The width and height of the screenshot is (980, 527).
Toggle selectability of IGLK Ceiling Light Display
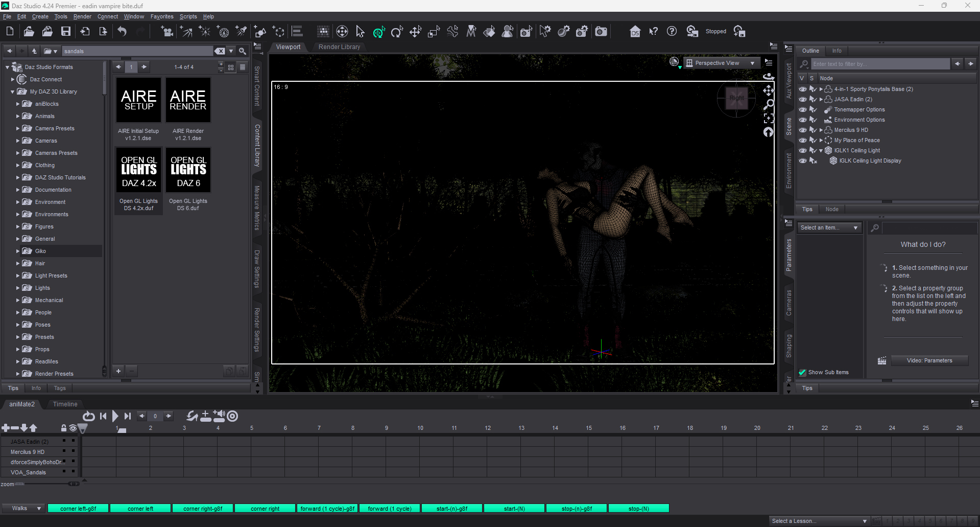click(x=813, y=161)
